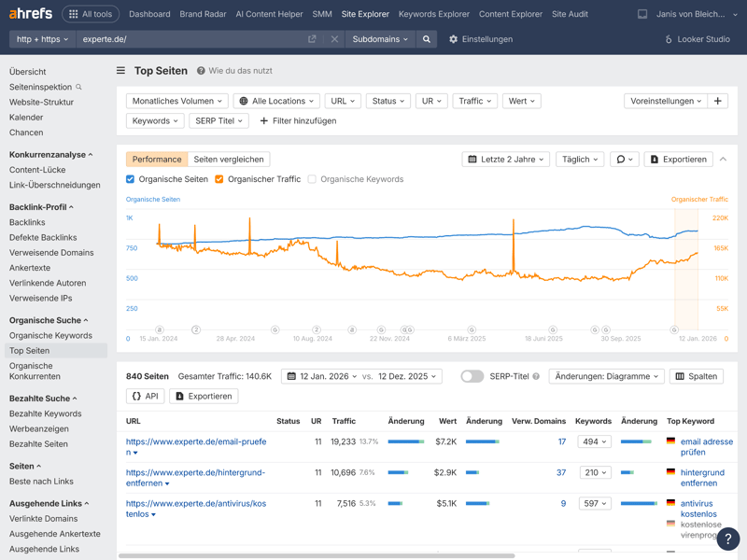Toggle the SERP-Titel switch

(472, 376)
